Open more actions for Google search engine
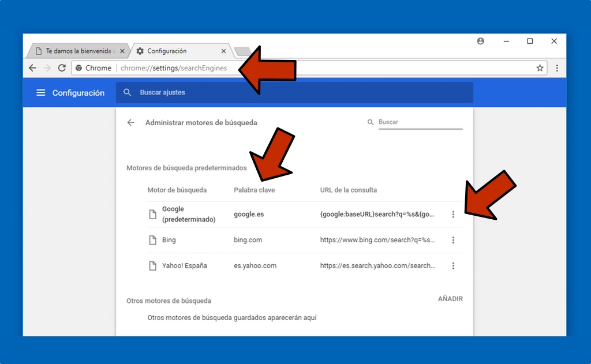This screenshot has height=364, width=591. pos(453,215)
